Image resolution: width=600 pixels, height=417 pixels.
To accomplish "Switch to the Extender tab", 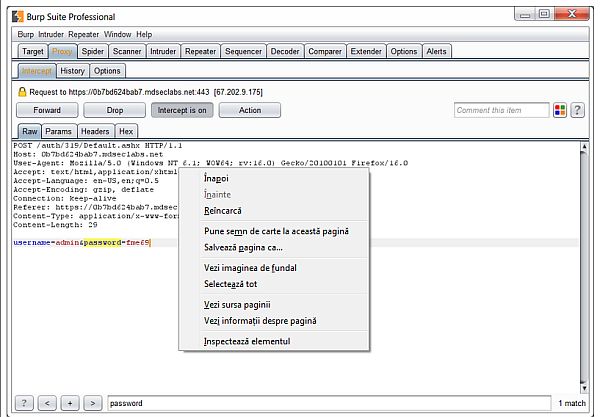I will click(x=366, y=51).
